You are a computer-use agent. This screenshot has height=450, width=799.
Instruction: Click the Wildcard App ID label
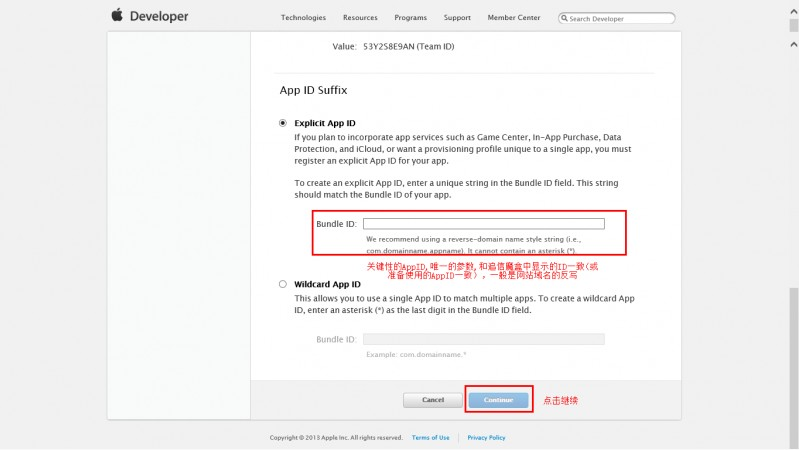[327, 284]
